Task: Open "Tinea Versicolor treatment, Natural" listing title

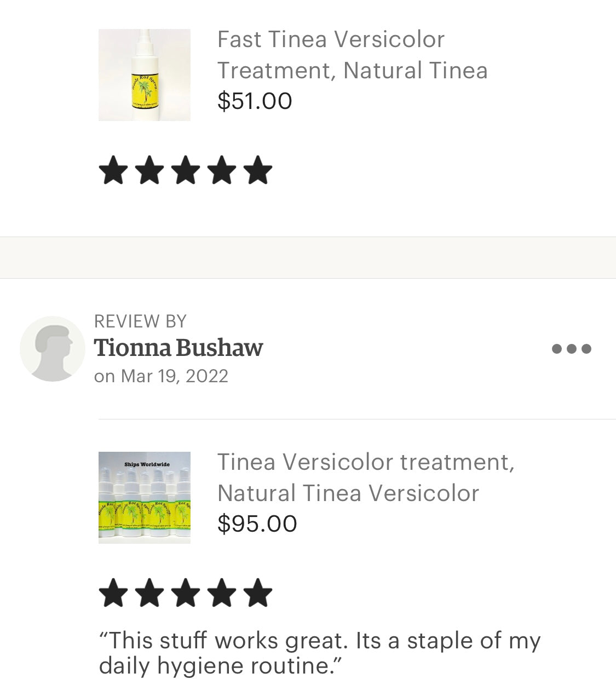Action: [x=365, y=478]
